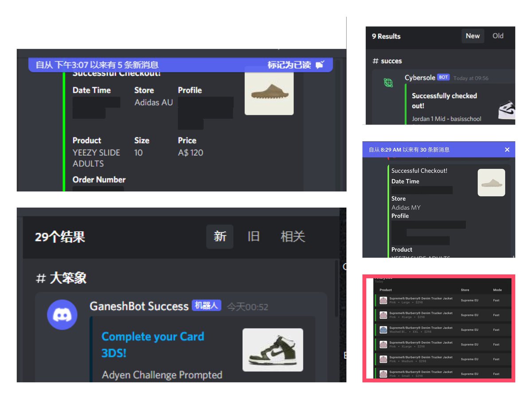Click the BOT tag next to Cybersole

pos(443,77)
